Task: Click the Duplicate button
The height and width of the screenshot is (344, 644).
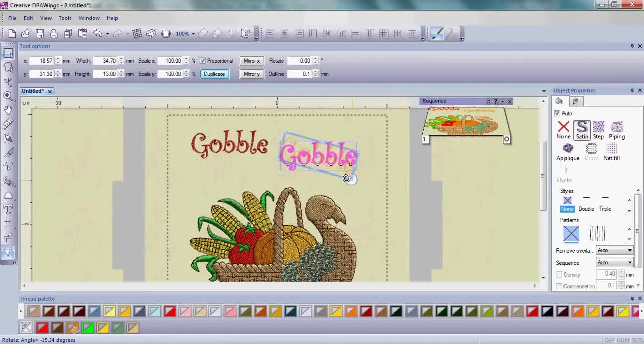Action: coord(214,74)
